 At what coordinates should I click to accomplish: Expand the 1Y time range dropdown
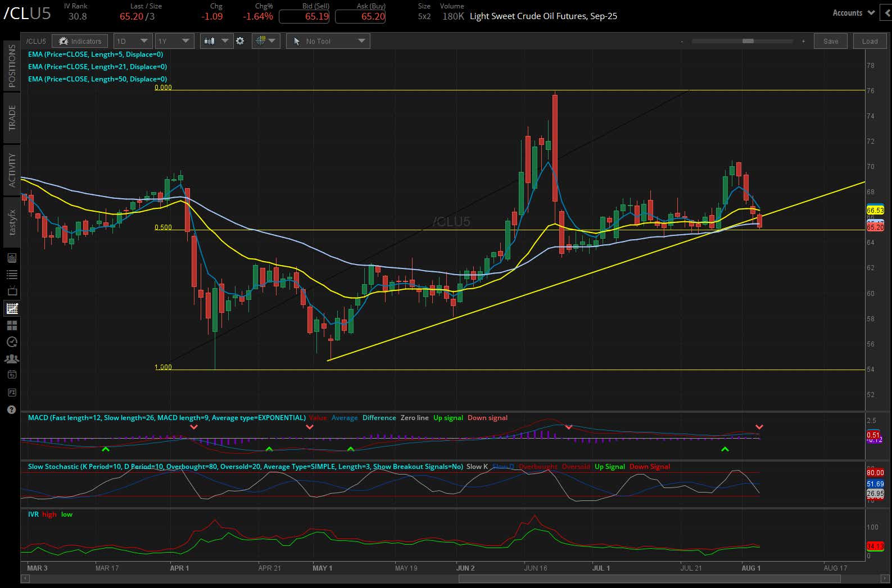click(175, 41)
